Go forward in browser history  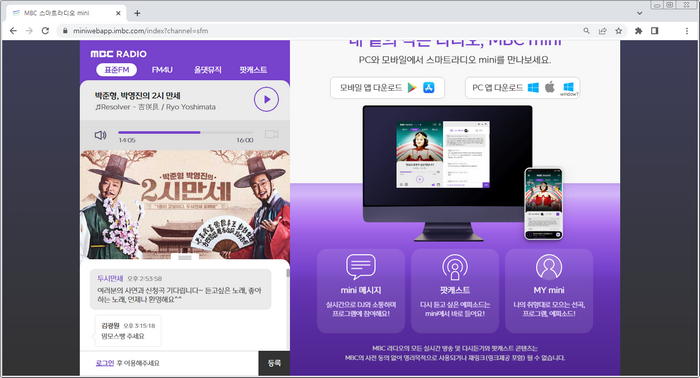coord(29,31)
